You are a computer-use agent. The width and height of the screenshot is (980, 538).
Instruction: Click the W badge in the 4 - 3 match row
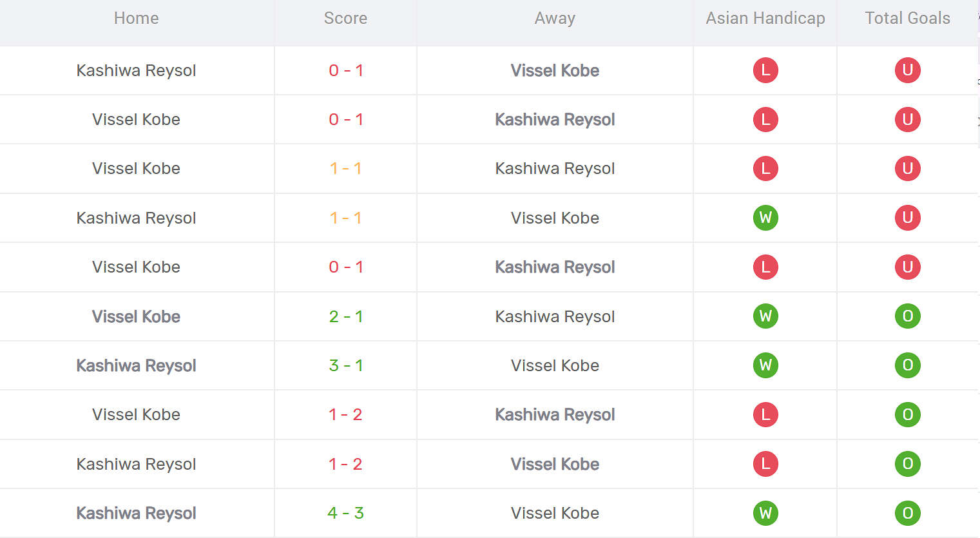(x=765, y=513)
